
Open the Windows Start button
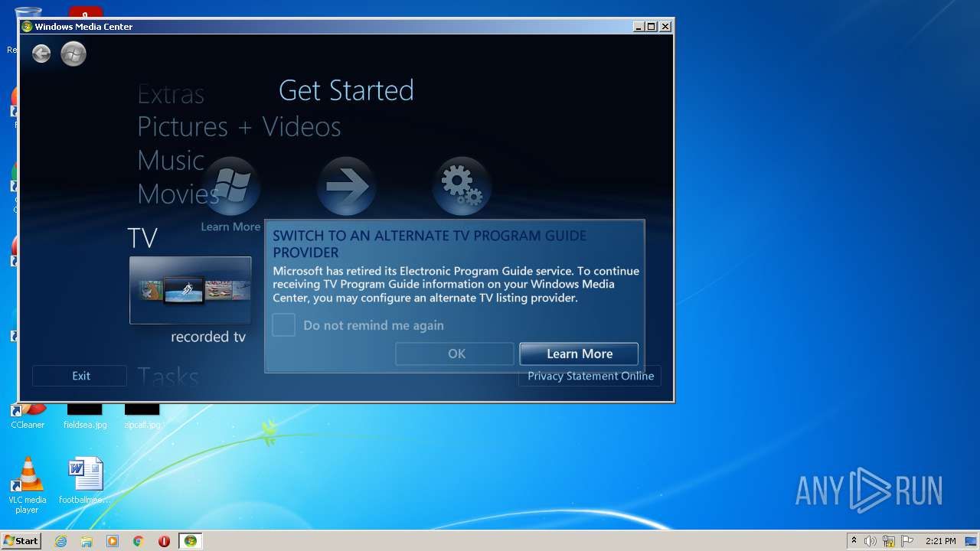tap(21, 541)
